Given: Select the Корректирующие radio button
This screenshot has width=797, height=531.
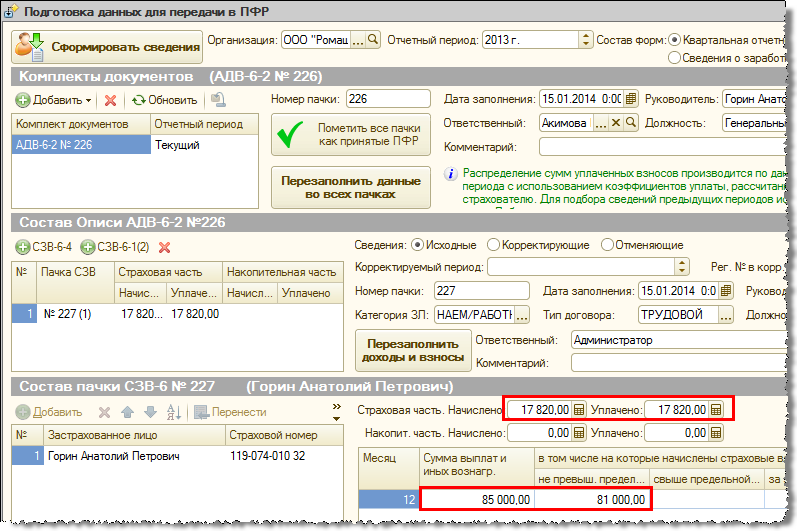Looking at the screenshot, I should click(x=493, y=245).
